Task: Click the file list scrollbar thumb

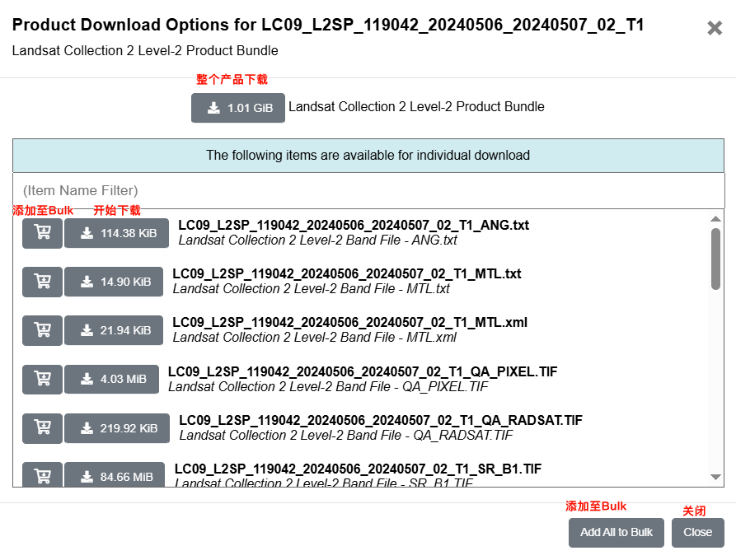Action: click(x=715, y=259)
